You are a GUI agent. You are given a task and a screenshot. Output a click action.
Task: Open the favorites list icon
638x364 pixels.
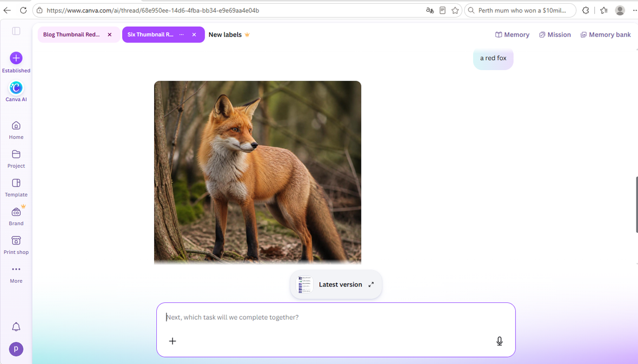click(x=603, y=11)
